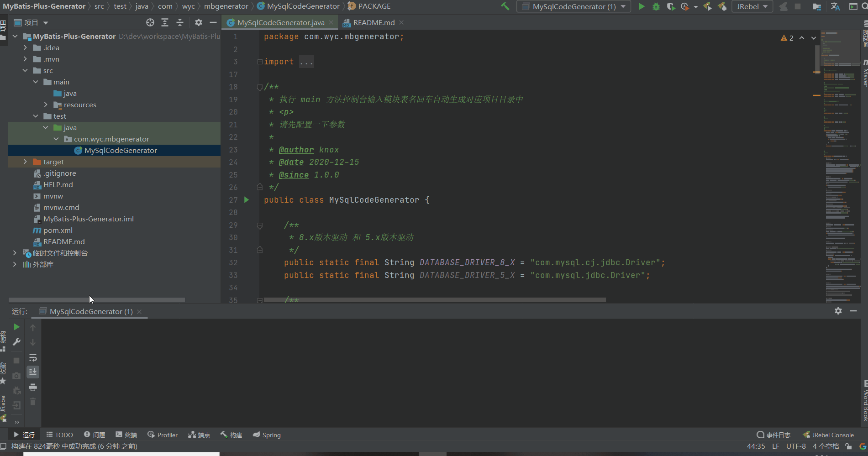Go to next highlighted error arrow
Image resolution: width=868 pixels, height=456 pixels.
click(814, 38)
